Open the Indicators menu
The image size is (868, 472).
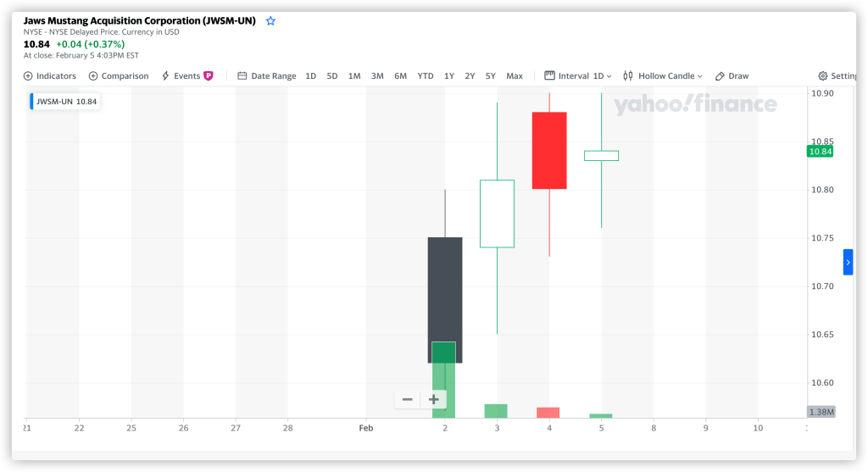click(50, 76)
